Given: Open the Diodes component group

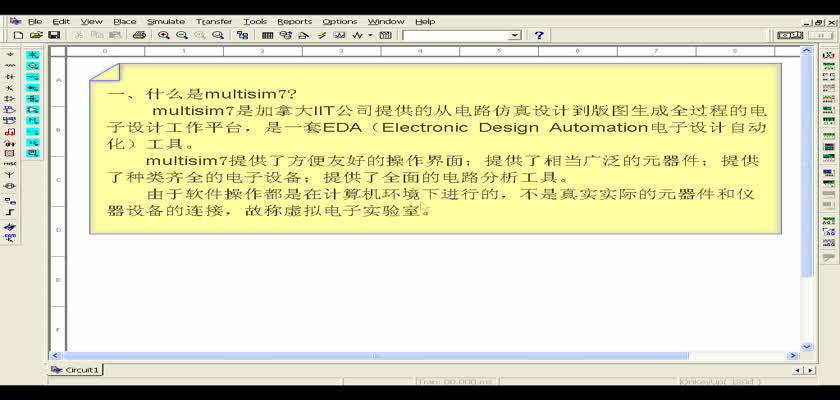Looking at the screenshot, I should tap(10, 77).
